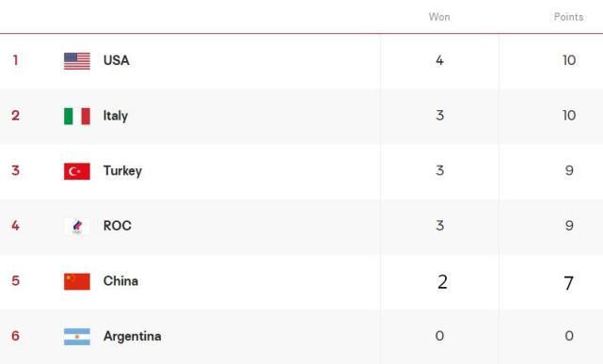Click China's points value 7
This screenshot has width=603, height=364.
[569, 283]
